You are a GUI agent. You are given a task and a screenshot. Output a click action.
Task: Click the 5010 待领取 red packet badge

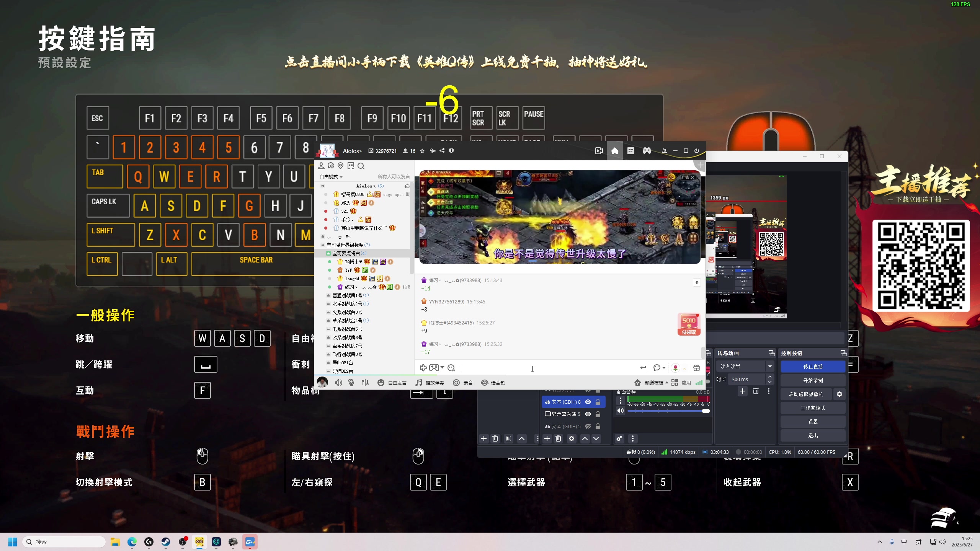(x=689, y=324)
